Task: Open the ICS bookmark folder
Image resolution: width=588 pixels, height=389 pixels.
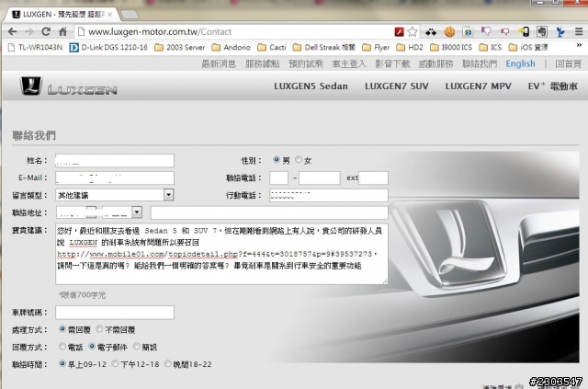Action: [x=490, y=47]
